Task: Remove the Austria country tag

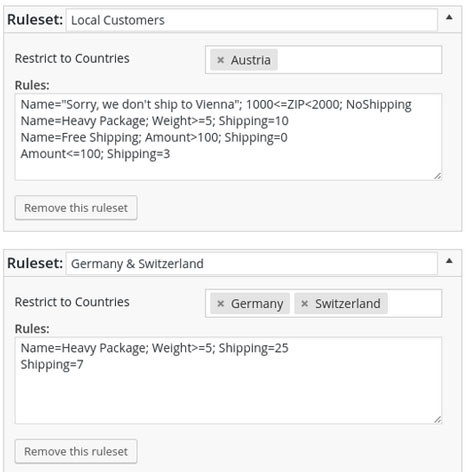Action: pos(220,60)
